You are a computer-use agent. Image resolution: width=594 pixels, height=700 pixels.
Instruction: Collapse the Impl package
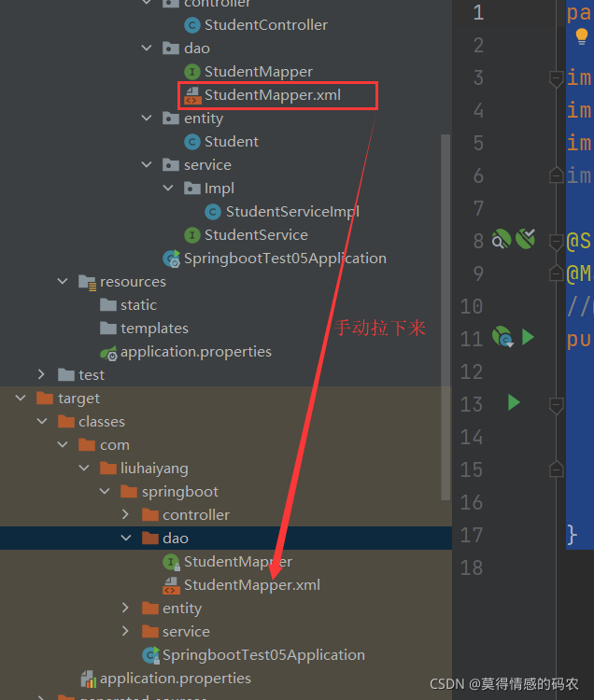click(x=168, y=188)
